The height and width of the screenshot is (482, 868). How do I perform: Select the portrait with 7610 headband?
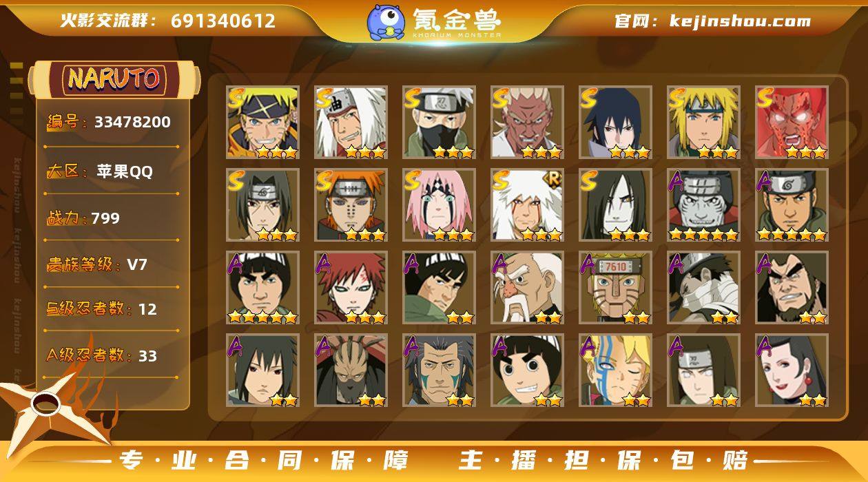615,288
